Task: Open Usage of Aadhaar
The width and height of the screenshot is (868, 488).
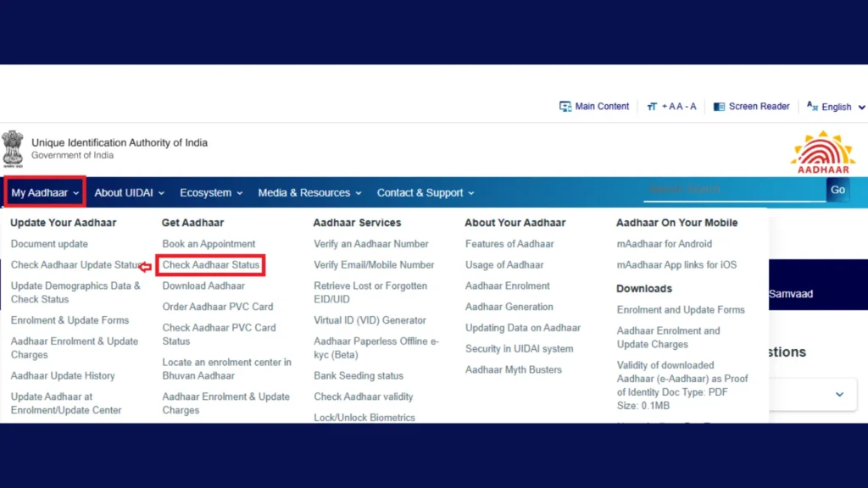Action: coord(504,265)
